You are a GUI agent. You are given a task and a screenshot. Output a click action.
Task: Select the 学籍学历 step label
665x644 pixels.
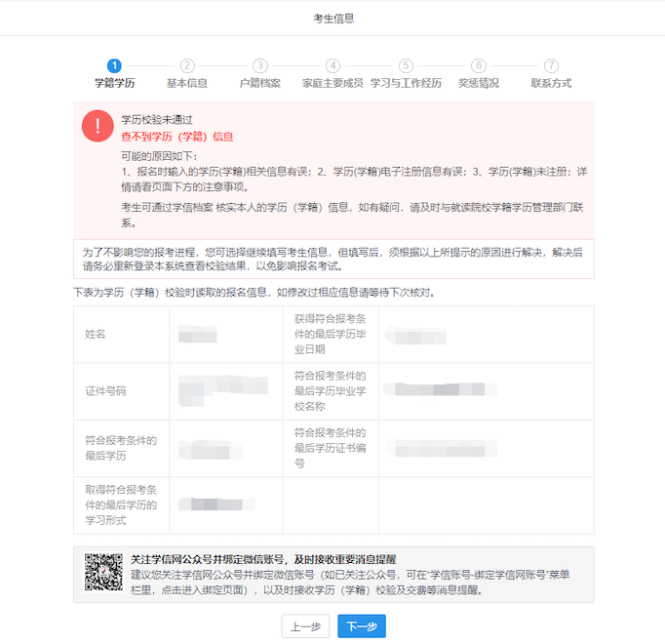[x=114, y=84]
